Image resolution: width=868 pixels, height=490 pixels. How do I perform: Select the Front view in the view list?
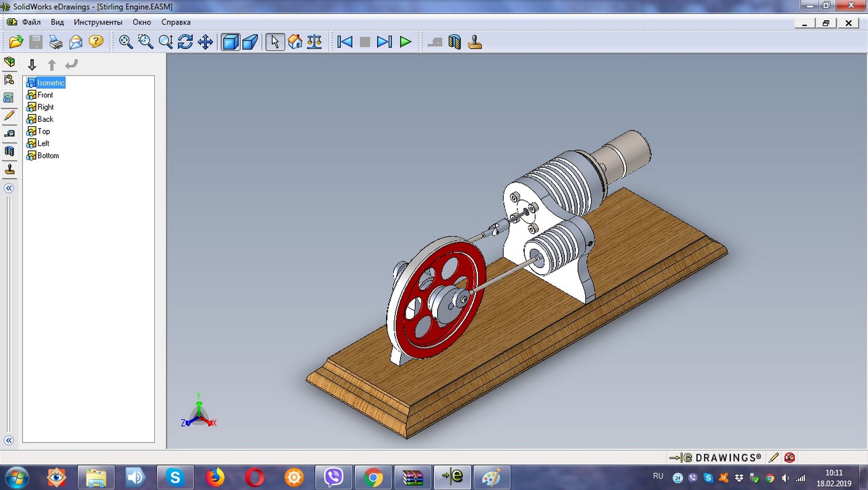[x=45, y=95]
